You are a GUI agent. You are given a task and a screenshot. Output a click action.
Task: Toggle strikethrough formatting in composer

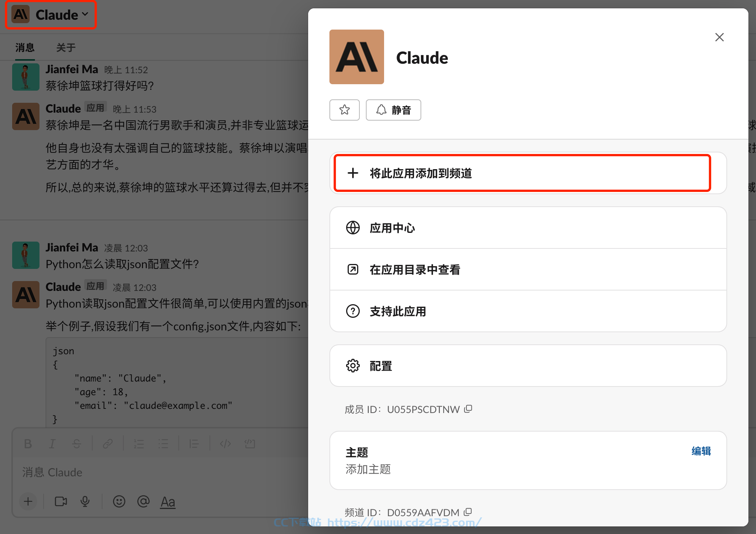(x=76, y=444)
